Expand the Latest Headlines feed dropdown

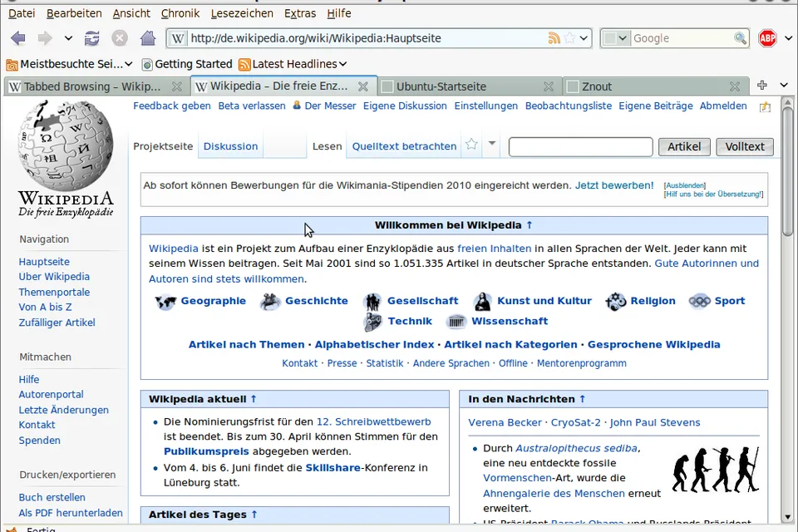293,64
